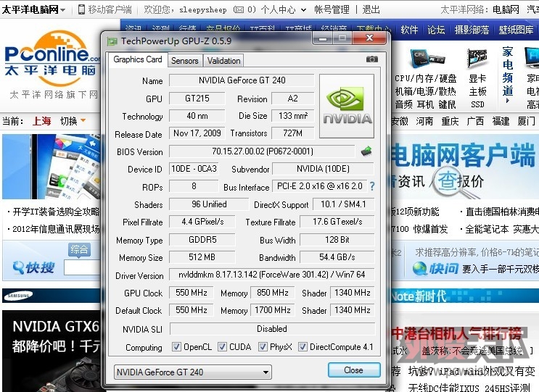Click the mobile client phone icon
539x392 pixels.
coord(81,9)
